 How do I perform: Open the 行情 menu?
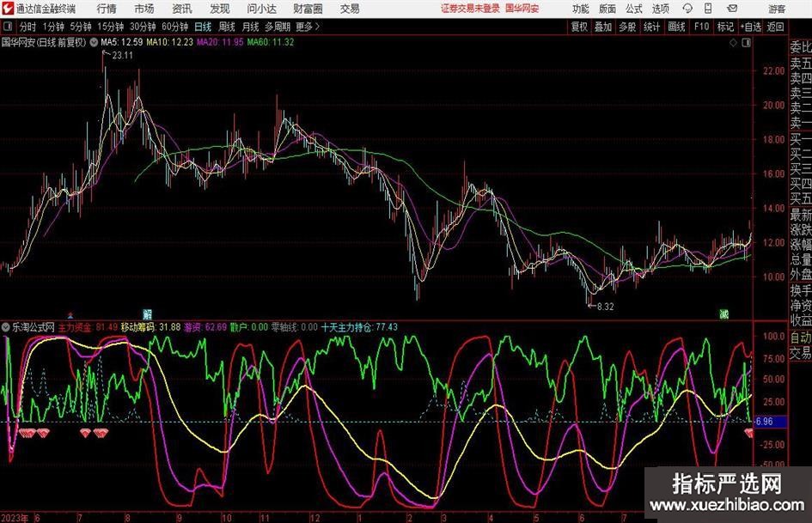[107, 9]
